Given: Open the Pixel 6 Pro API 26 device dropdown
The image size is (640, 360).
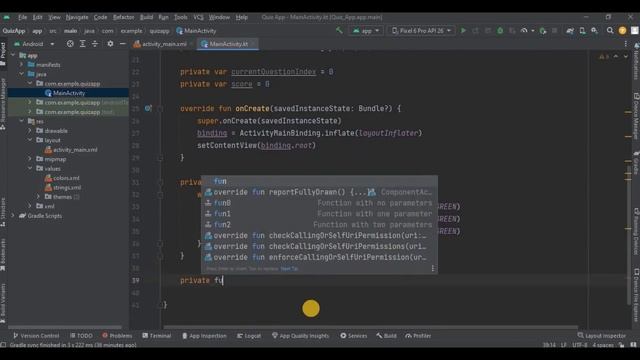Looking at the screenshot, I should tap(421, 31).
